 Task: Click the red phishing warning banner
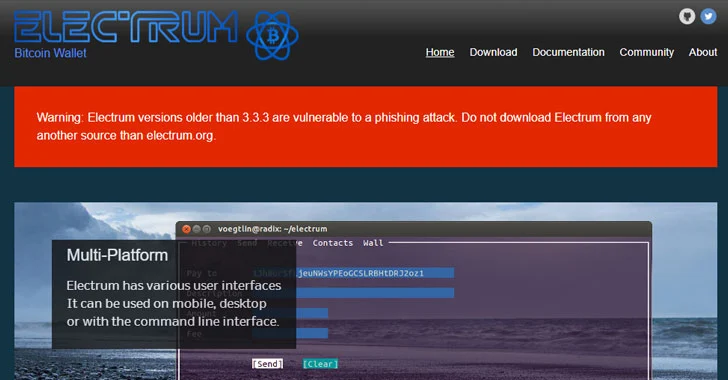pos(365,126)
